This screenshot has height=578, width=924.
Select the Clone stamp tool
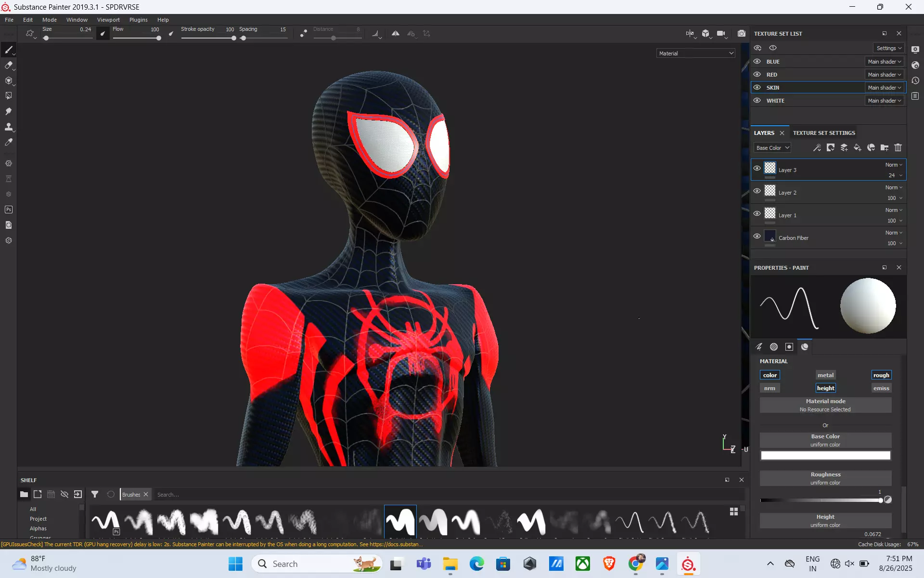pyautogui.click(x=9, y=127)
